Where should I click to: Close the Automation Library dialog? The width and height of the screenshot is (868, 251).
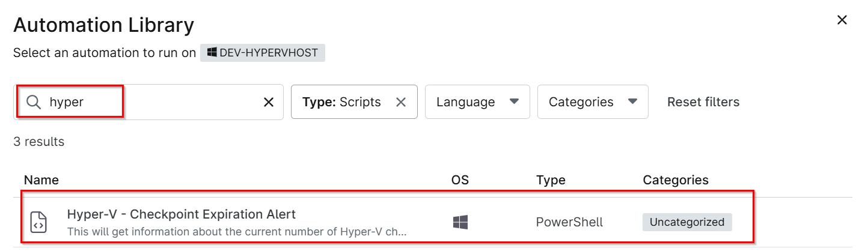842,20
